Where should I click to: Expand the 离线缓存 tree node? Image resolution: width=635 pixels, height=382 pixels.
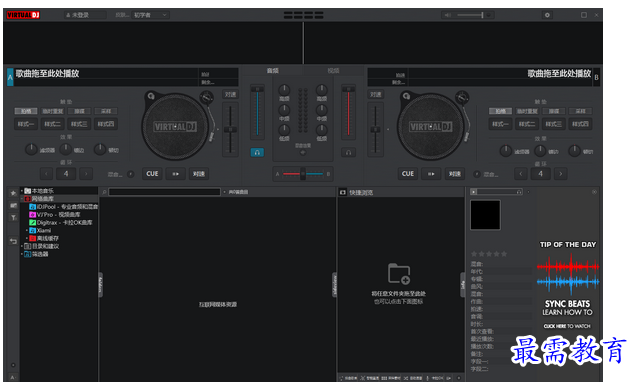click(27, 238)
